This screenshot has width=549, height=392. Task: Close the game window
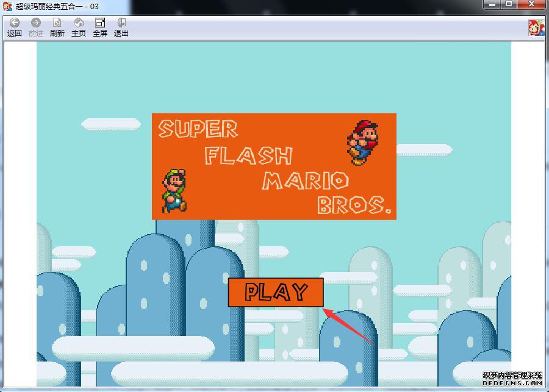[x=531, y=4]
